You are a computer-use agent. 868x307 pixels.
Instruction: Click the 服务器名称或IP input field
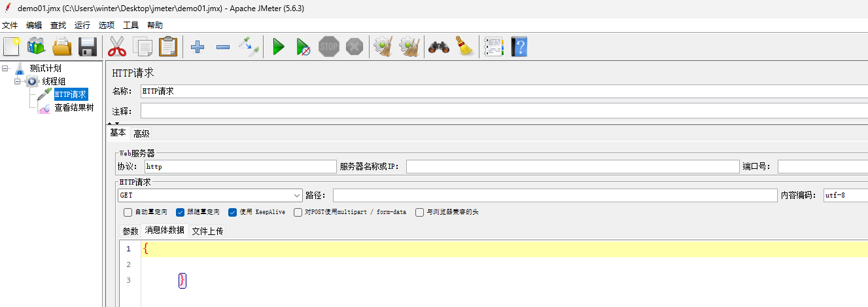pyautogui.click(x=572, y=167)
